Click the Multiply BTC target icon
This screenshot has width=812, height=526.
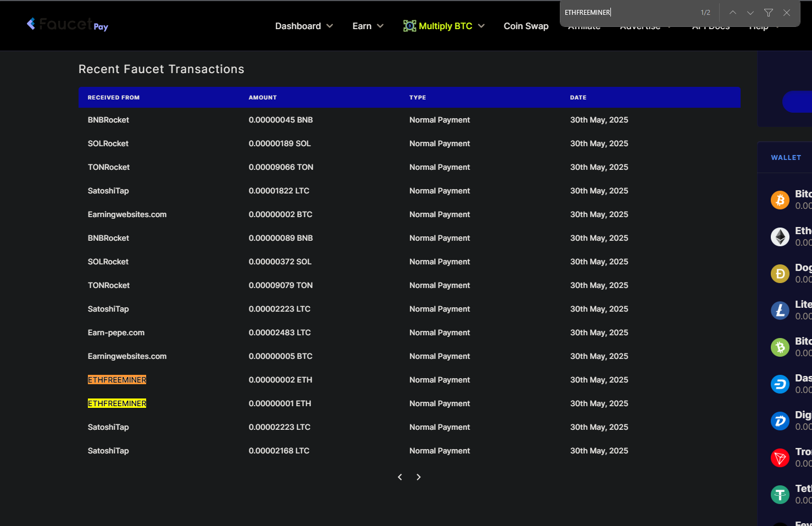[x=409, y=26]
